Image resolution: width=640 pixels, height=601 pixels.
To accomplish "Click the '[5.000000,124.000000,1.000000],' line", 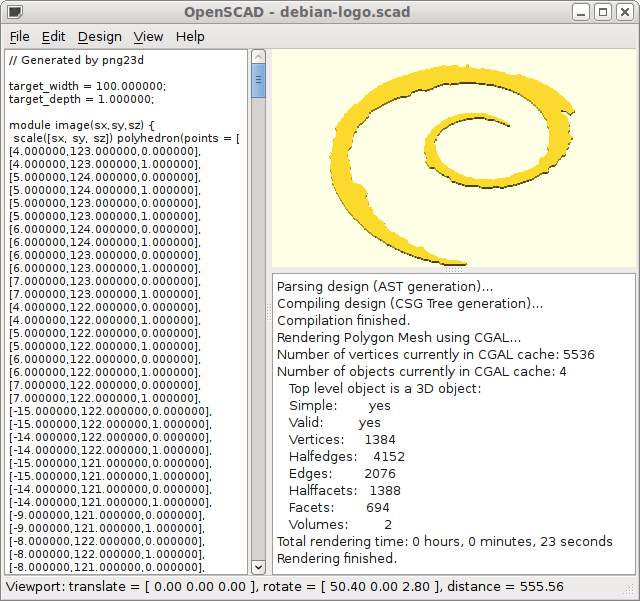I will tap(105, 190).
